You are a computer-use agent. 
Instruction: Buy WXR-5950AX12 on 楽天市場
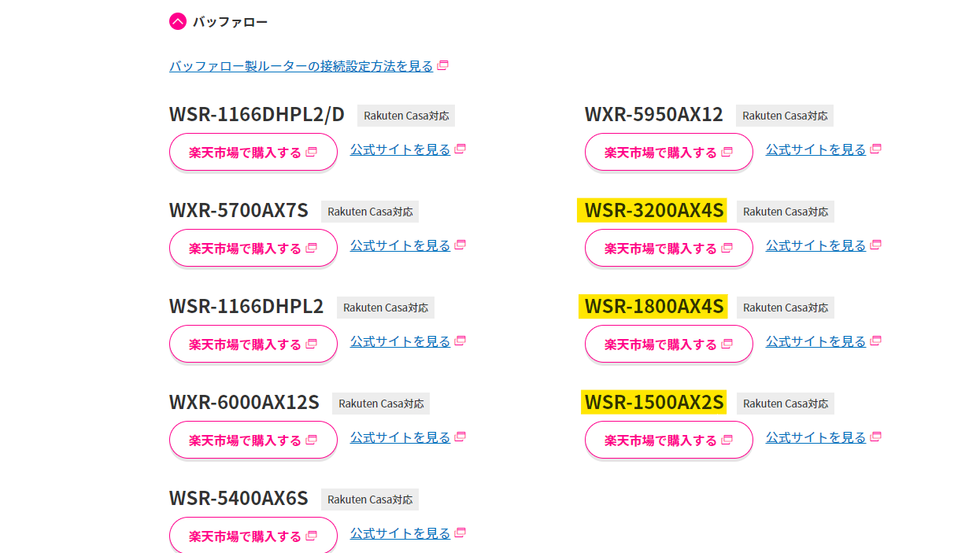pos(668,153)
